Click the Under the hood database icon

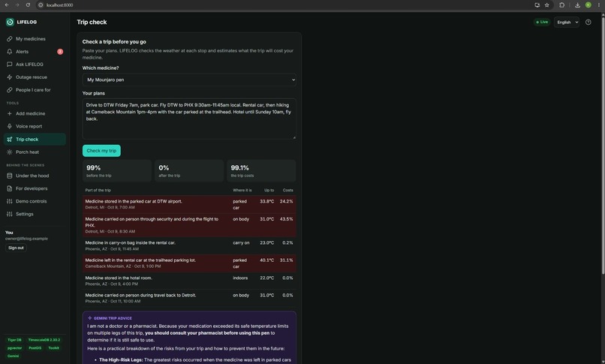point(10,176)
